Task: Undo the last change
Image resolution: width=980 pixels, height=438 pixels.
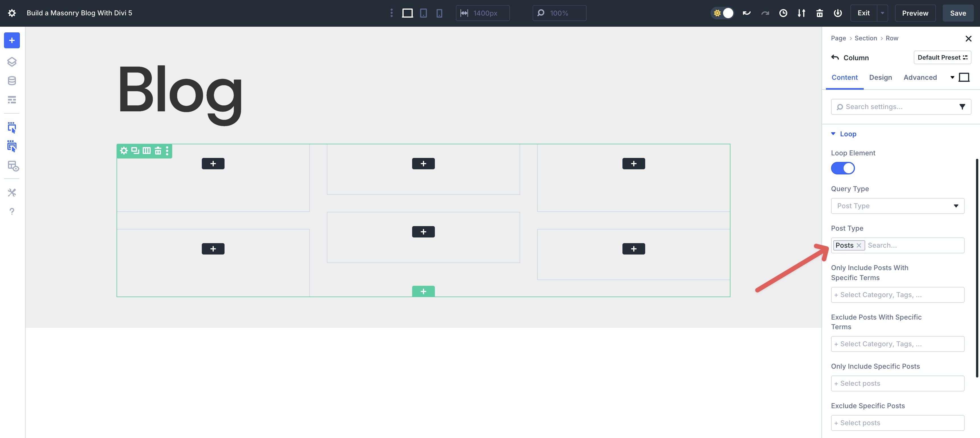Action: point(746,12)
